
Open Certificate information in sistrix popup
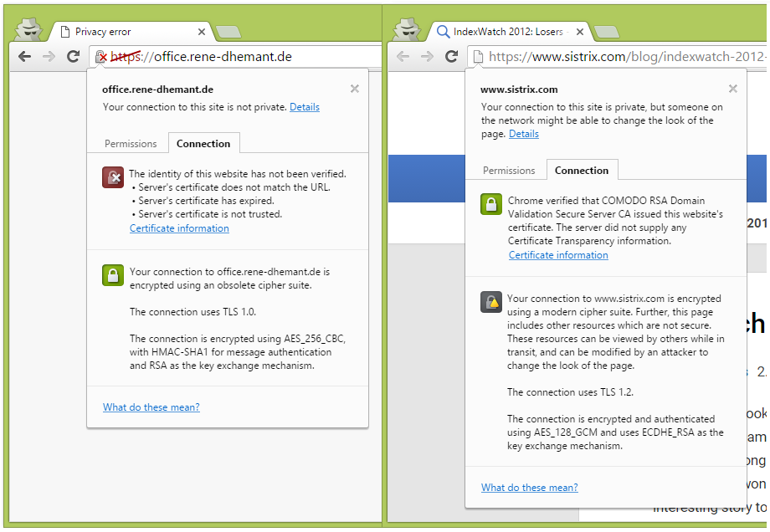558,255
